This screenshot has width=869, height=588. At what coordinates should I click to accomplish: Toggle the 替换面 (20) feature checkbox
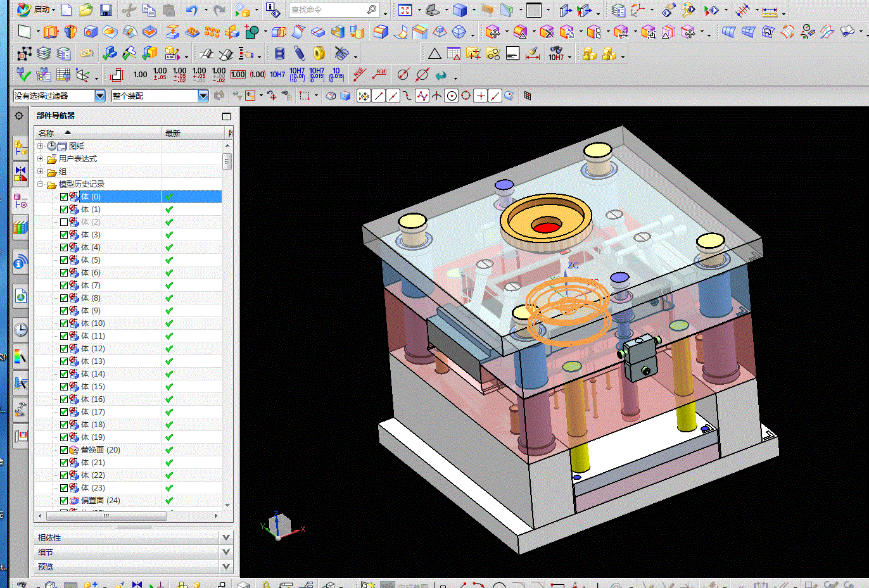(x=64, y=450)
